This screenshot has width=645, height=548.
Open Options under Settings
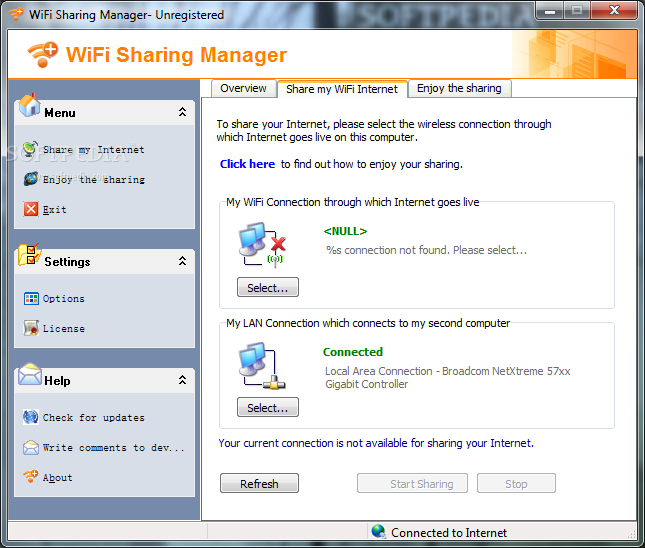click(64, 299)
